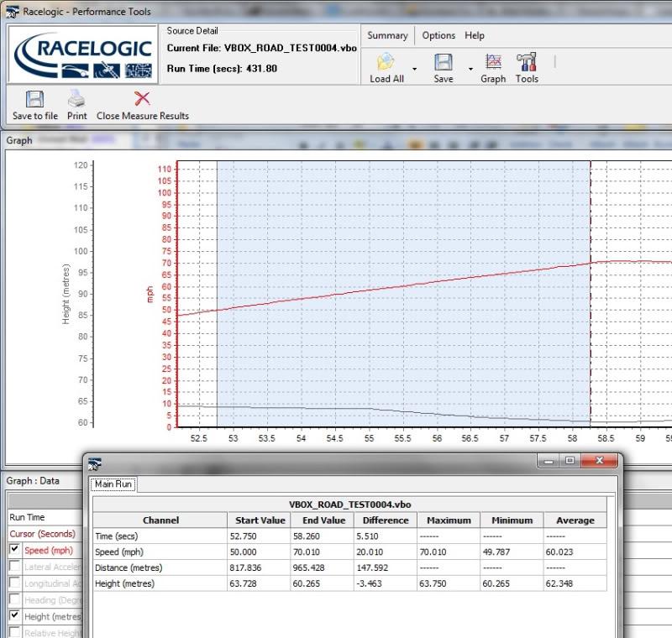Close the measure results popup window
This screenshot has height=638, width=672.
pyautogui.click(x=600, y=461)
